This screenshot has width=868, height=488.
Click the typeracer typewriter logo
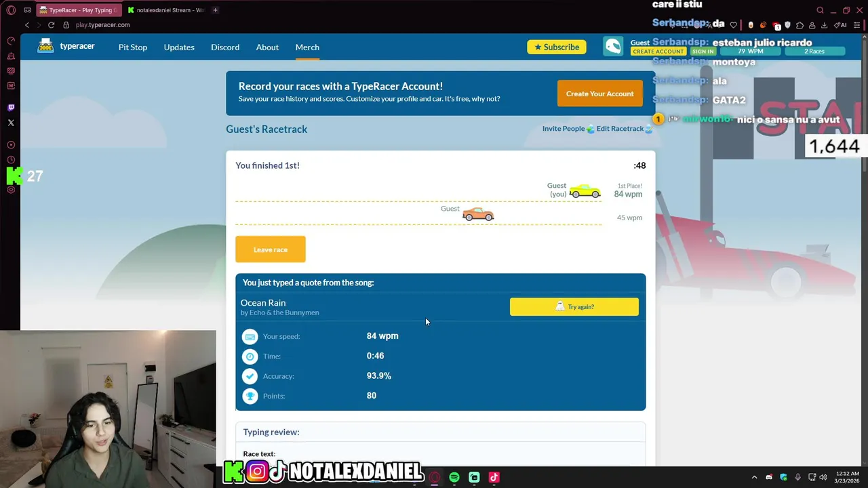pyautogui.click(x=45, y=46)
